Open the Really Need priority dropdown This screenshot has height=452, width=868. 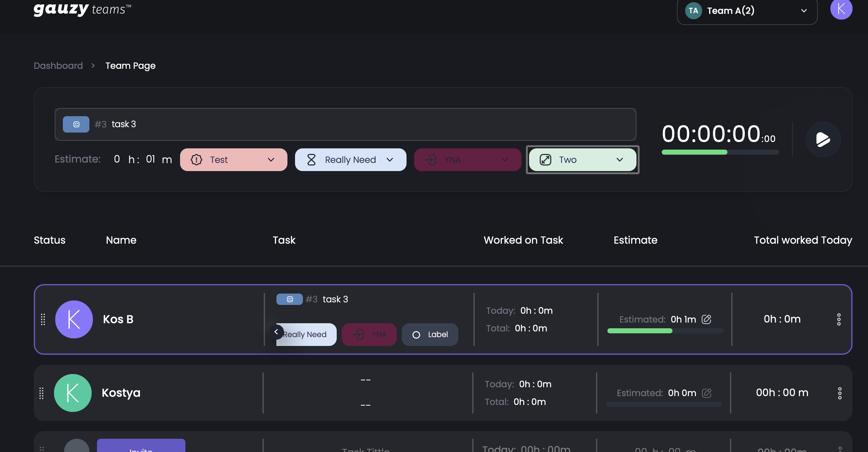(350, 160)
